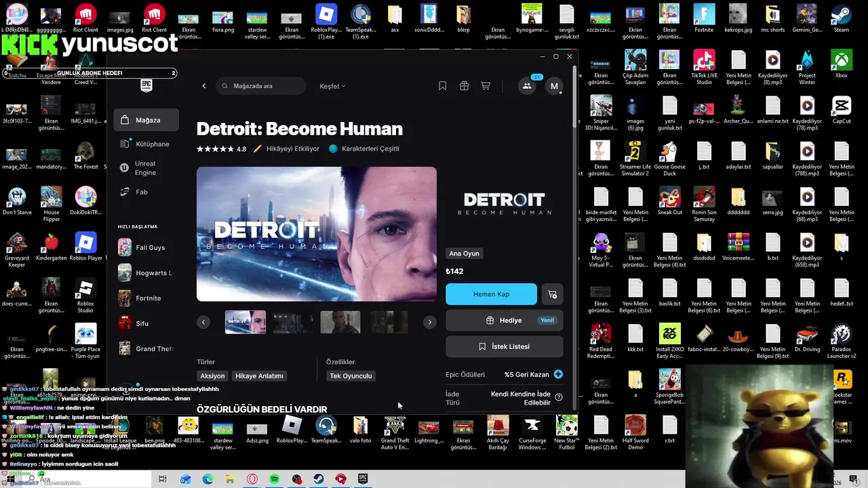Open the CurseForge Windows desktop icon
The height and width of the screenshot is (488, 868).
[532, 432]
